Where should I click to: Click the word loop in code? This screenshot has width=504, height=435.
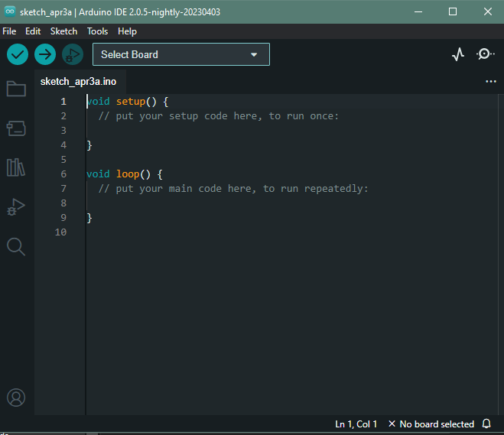click(x=128, y=174)
